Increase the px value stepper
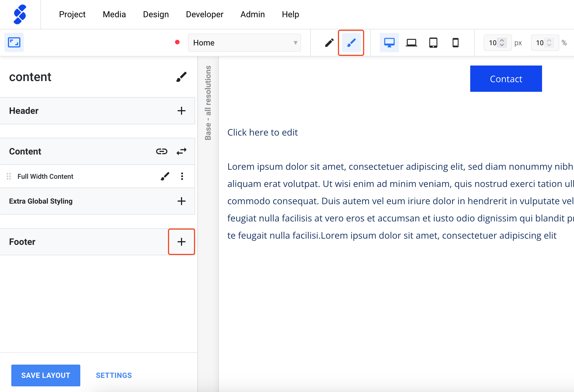Viewport: 574px width, 392px height. pos(502,40)
